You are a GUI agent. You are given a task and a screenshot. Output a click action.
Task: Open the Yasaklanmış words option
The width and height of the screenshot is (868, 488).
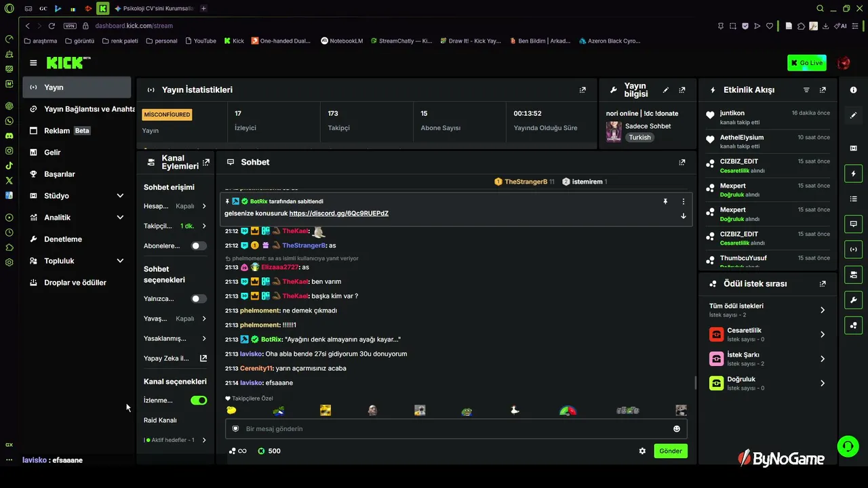176,338
